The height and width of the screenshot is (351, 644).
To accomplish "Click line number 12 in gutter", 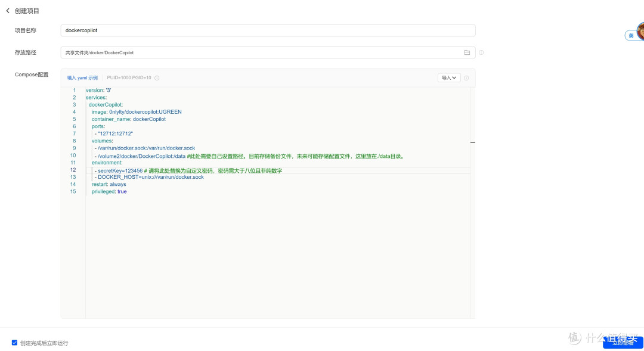I will [x=73, y=170].
